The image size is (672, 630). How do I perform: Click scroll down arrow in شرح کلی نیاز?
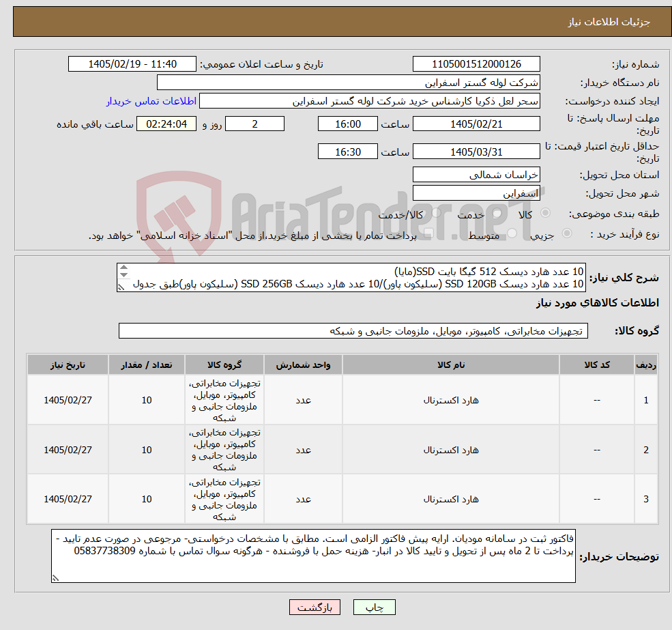click(124, 274)
